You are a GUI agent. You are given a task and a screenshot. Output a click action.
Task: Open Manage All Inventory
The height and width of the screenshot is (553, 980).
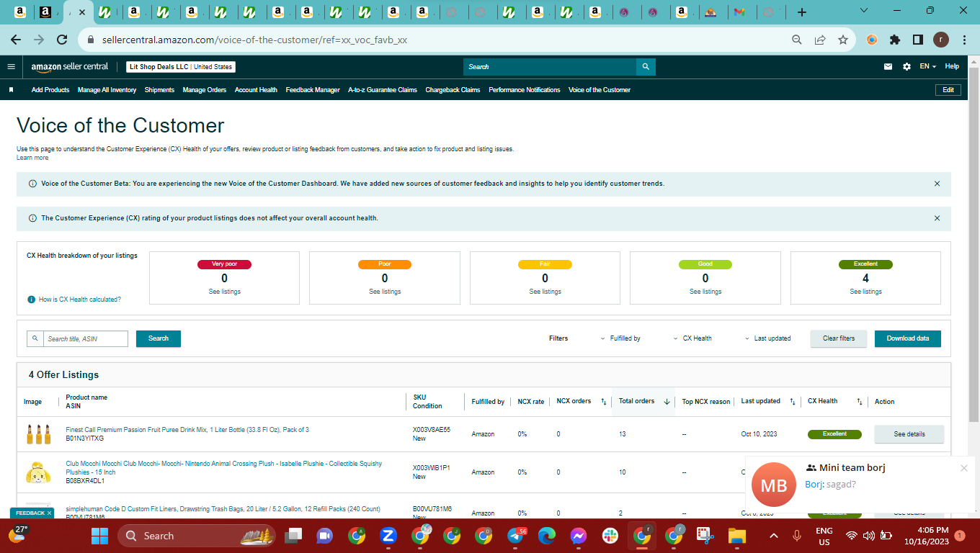[x=107, y=90]
